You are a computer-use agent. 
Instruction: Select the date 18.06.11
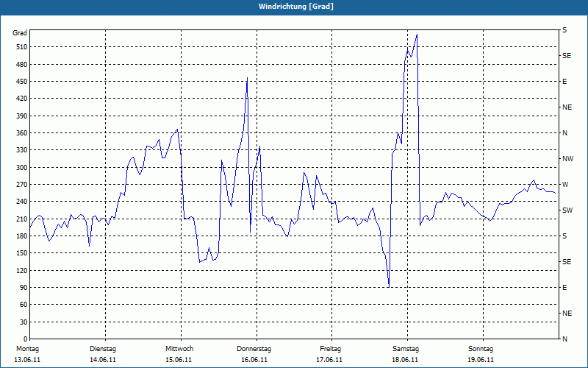[x=405, y=360]
